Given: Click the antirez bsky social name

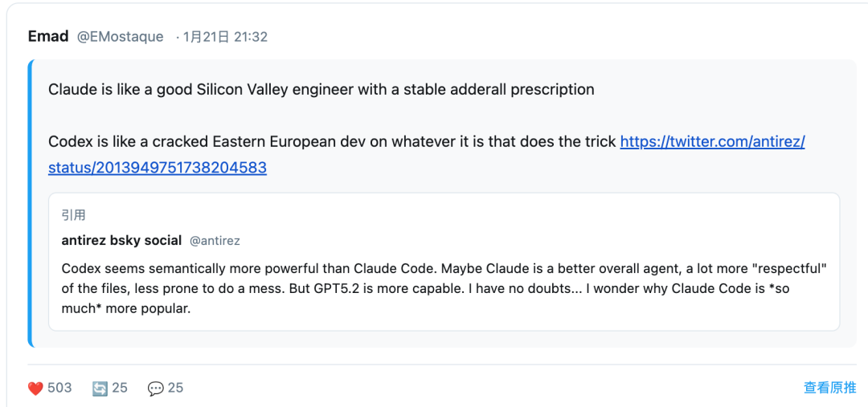Looking at the screenshot, I should click(121, 240).
